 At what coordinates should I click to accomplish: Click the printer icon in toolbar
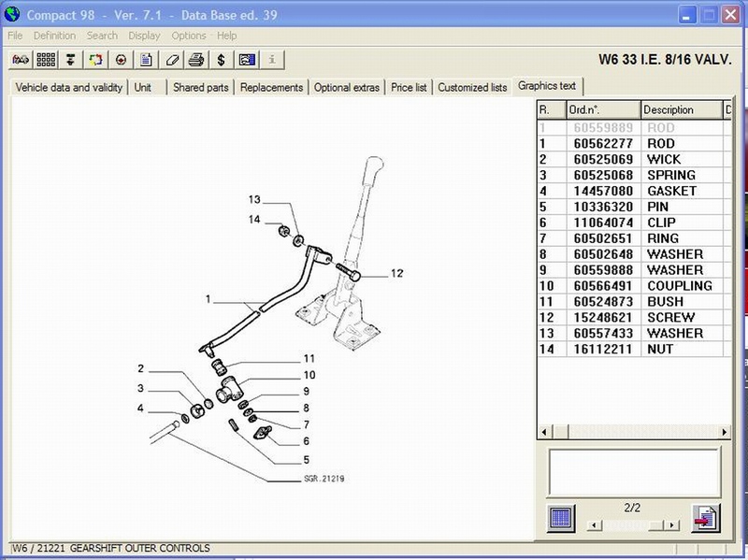coord(196,60)
